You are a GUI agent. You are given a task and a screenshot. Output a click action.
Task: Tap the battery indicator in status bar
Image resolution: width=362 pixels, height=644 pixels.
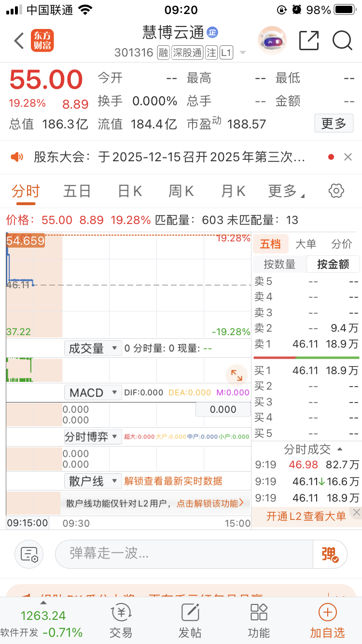[345, 10]
